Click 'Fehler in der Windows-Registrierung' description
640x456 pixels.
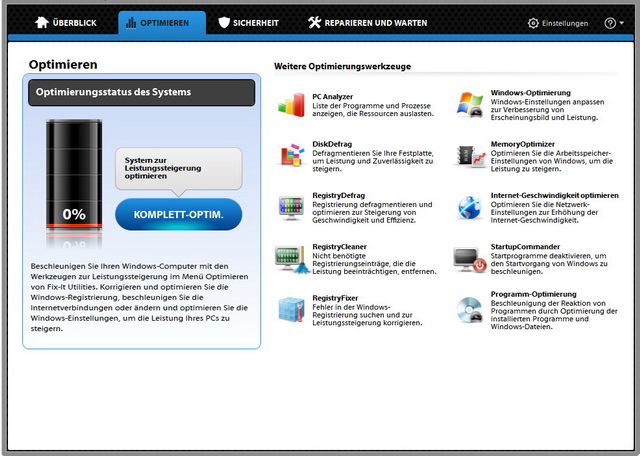pos(367,315)
